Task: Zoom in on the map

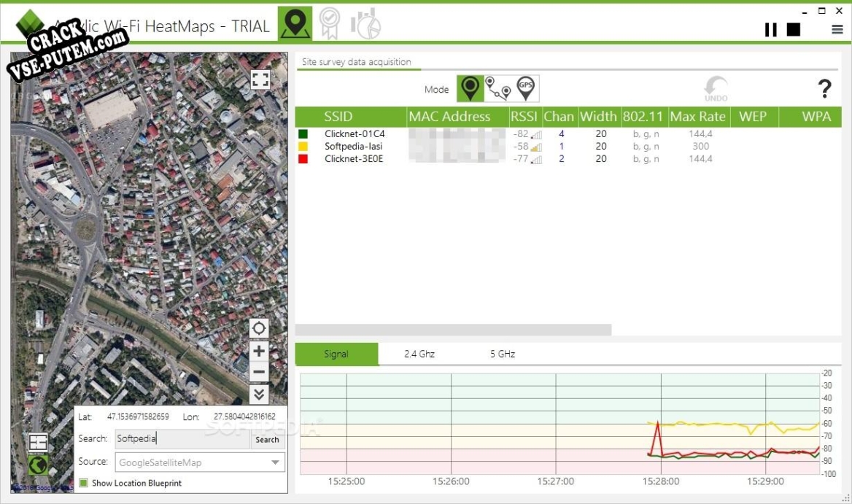Action: tap(259, 351)
